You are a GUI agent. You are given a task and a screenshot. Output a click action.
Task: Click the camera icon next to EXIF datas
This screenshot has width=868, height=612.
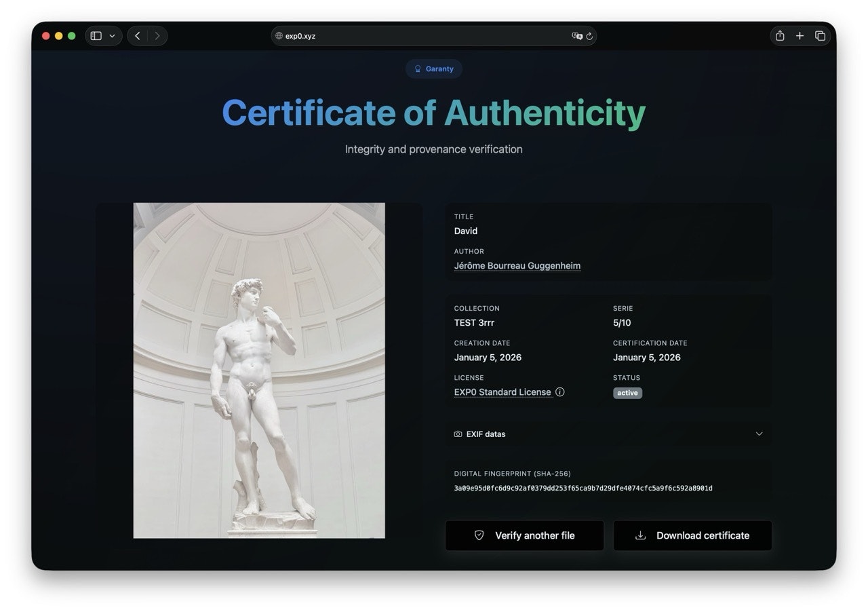point(458,434)
